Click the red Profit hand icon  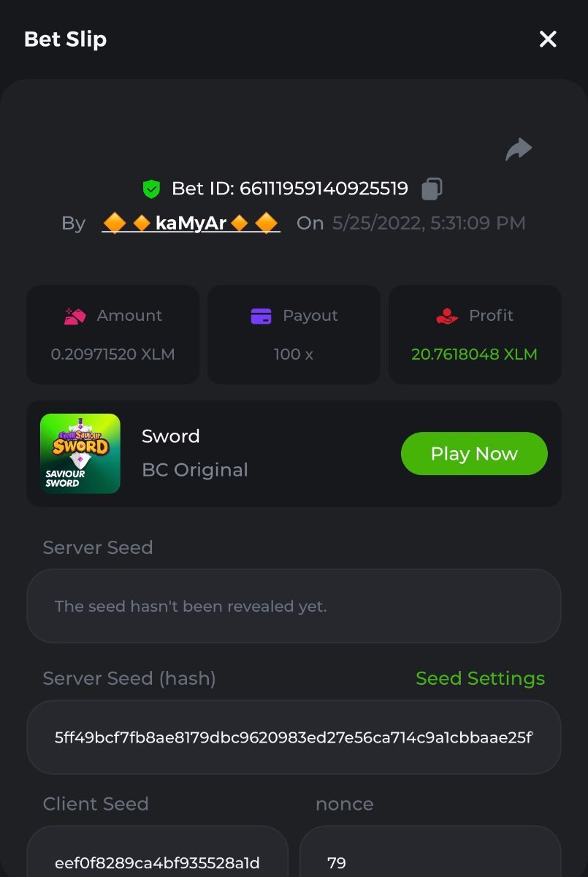click(446, 316)
